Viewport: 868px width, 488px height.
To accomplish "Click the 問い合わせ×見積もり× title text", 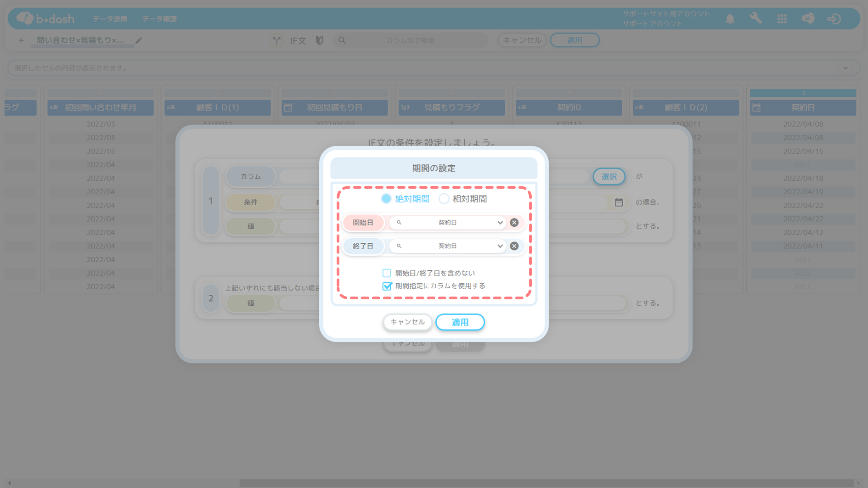I will click(x=80, y=40).
